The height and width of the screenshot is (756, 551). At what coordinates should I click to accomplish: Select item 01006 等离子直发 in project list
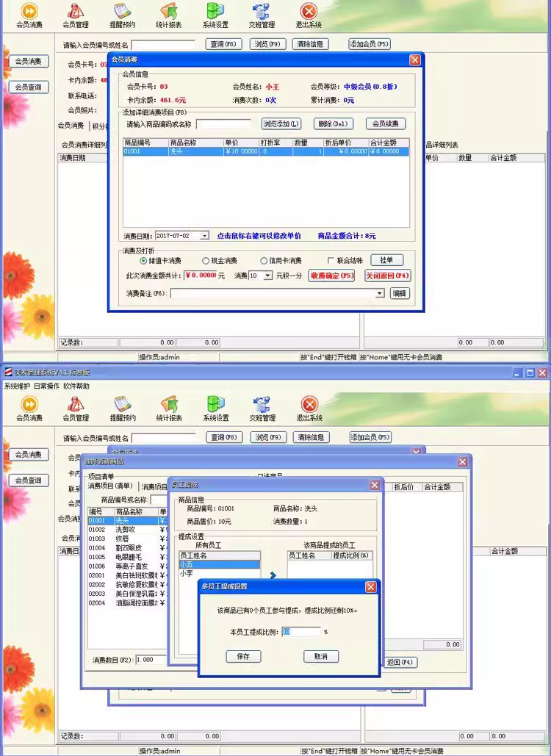click(x=127, y=566)
